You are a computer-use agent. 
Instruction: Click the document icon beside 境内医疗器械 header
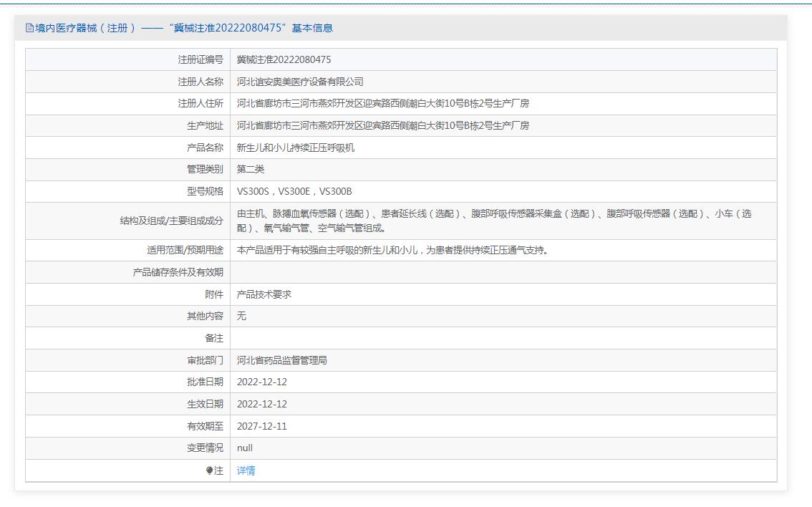tap(29, 28)
